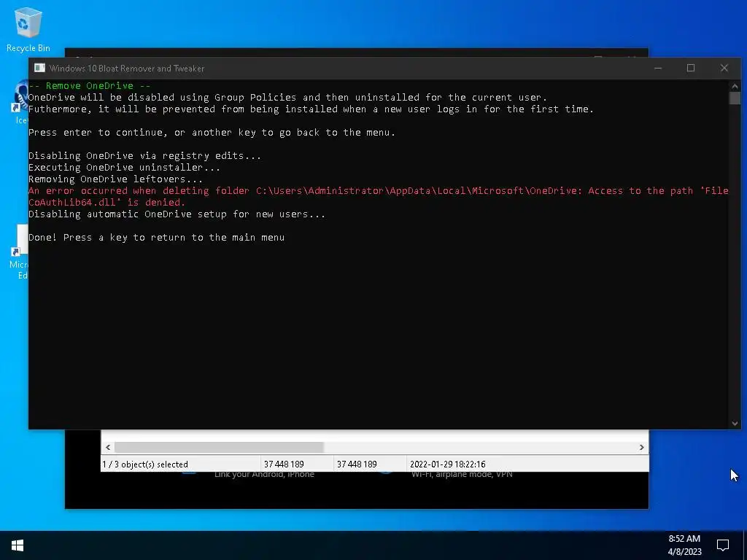Screen dimensions: 747x560
Task: Click 'Executing OneDrive uninstaller...' line
Action: [x=124, y=167]
